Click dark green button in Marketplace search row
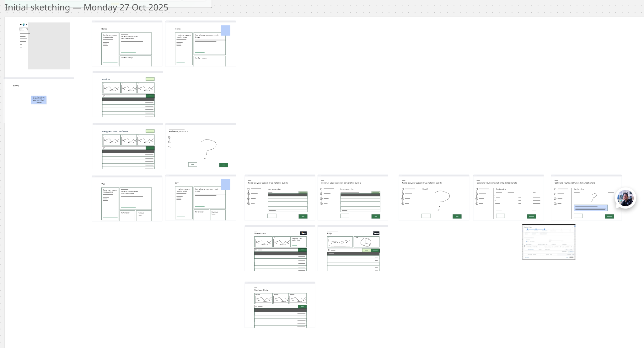This screenshot has height=348, width=644. click(x=302, y=250)
